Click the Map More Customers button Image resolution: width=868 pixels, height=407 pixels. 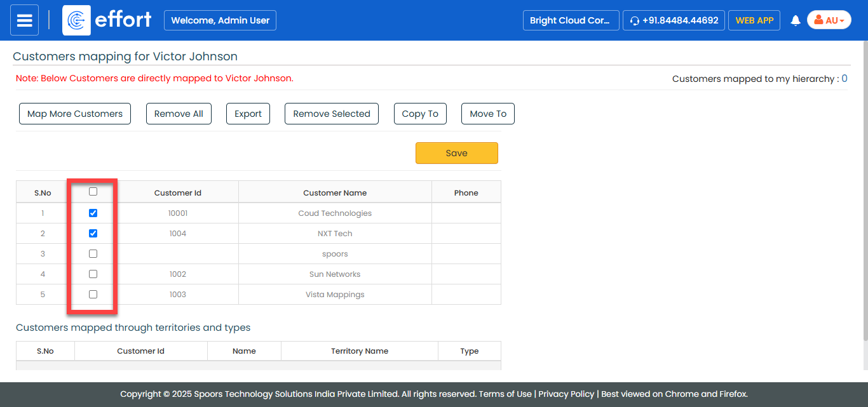tap(75, 114)
